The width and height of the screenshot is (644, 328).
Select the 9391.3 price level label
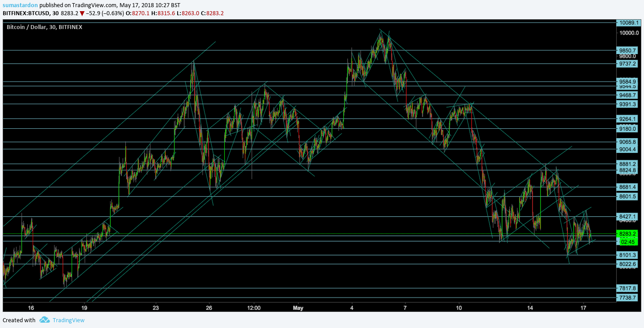pyautogui.click(x=627, y=104)
